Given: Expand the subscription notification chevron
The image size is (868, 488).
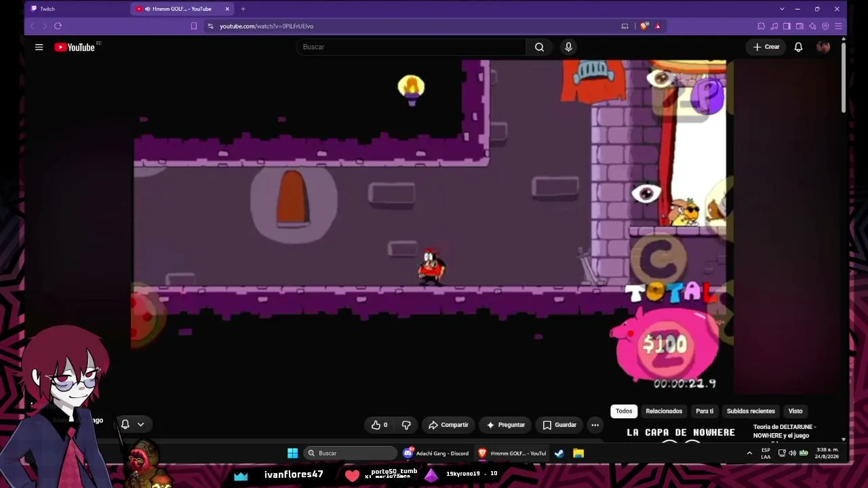Looking at the screenshot, I should (140, 424).
